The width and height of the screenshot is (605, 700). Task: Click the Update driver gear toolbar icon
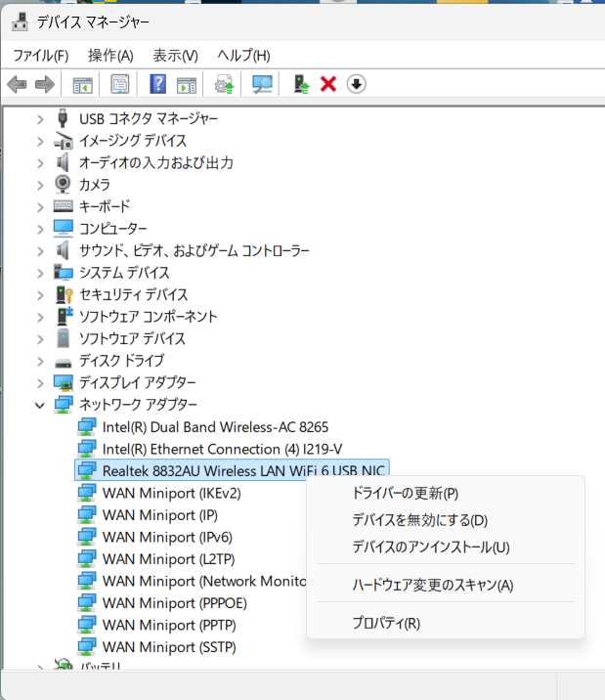[224, 84]
